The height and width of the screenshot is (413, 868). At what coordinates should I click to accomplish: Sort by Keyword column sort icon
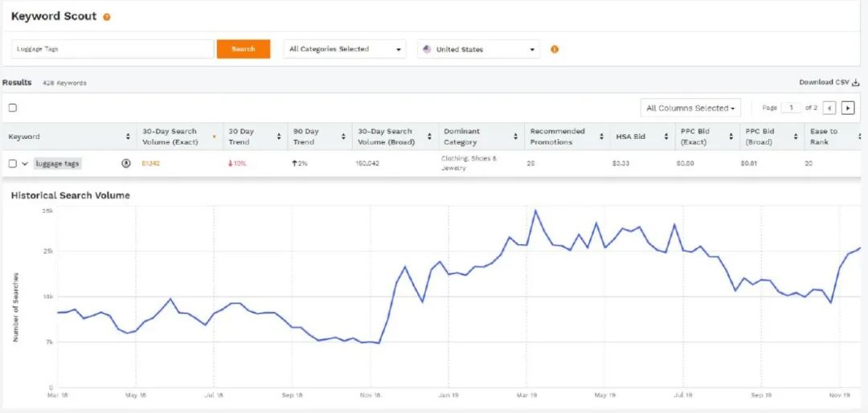(x=129, y=137)
